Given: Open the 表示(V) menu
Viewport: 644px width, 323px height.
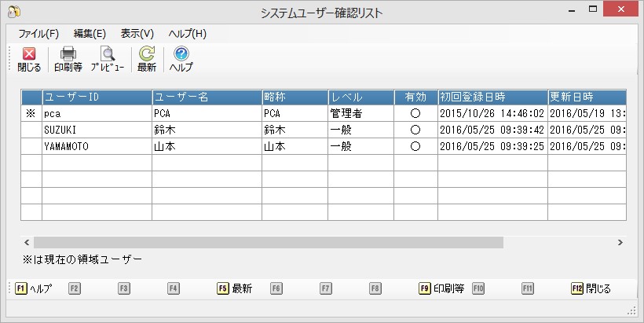Looking at the screenshot, I should point(137,34).
